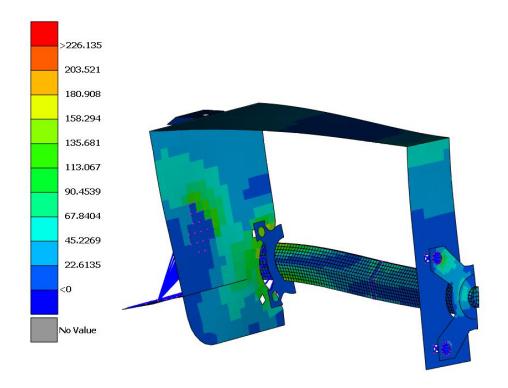Pick the meshed torsion beam tube
This screenshot has width=508, height=388.
(347, 272)
